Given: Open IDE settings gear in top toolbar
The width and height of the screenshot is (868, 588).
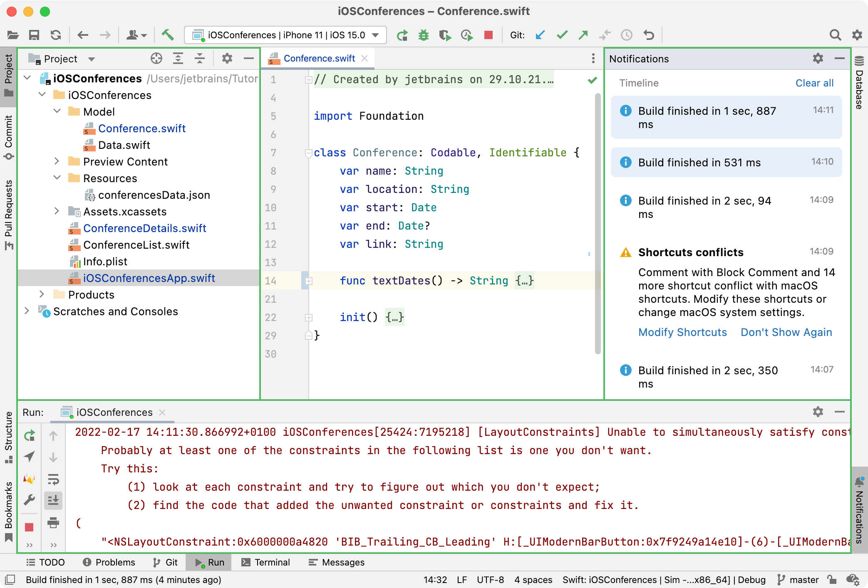Looking at the screenshot, I should [x=857, y=35].
